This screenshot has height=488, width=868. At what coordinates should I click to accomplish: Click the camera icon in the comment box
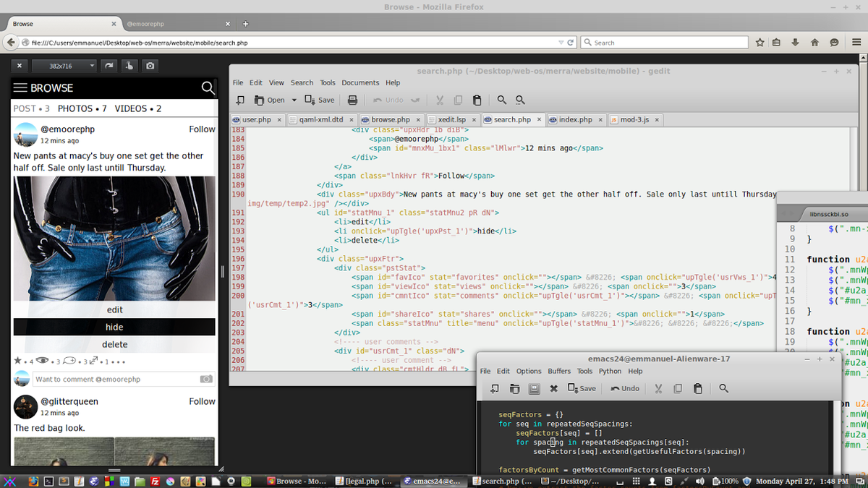click(x=206, y=379)
